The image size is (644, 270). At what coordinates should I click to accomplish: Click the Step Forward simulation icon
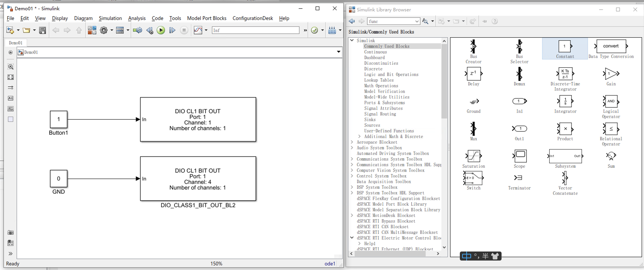(x=172, y=30)
